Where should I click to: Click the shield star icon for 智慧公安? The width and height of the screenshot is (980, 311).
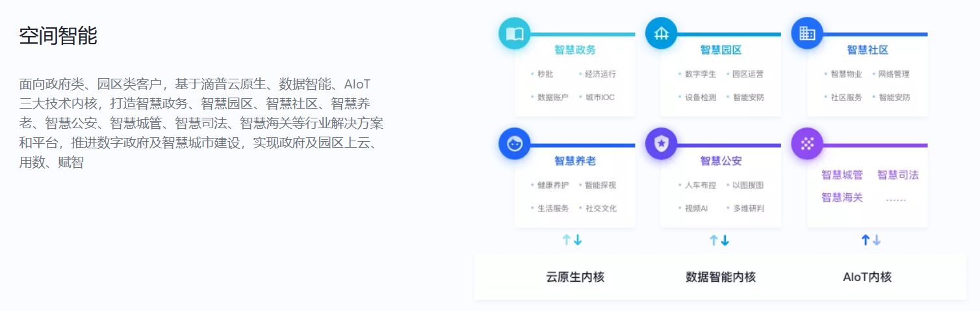661,144
